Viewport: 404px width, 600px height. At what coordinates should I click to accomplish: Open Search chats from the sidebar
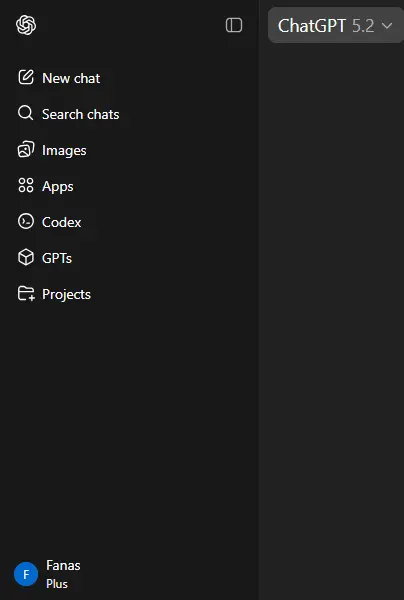[80, 114]
